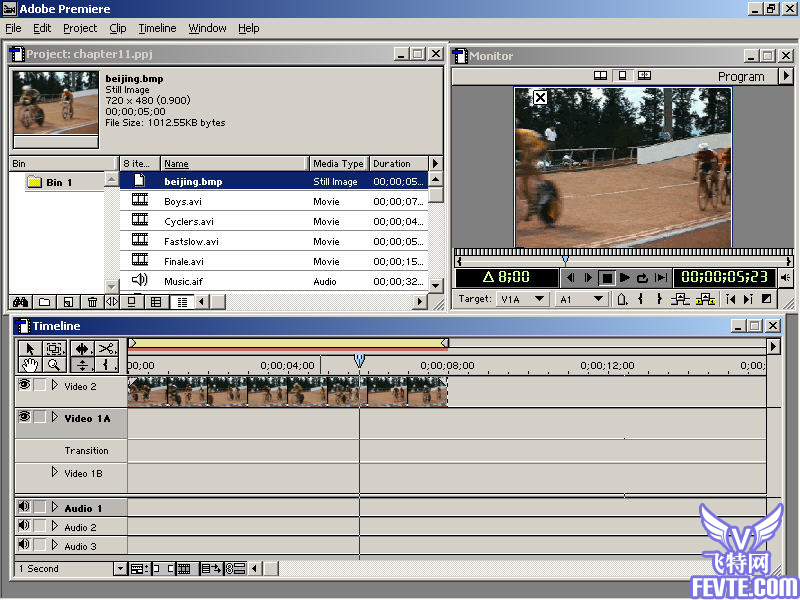Image resolution: width=800 pixels, height=600 pixels.
Task: Expand the Video 1B track triangle
Action: pyautogui.click(x=55, y=472)
